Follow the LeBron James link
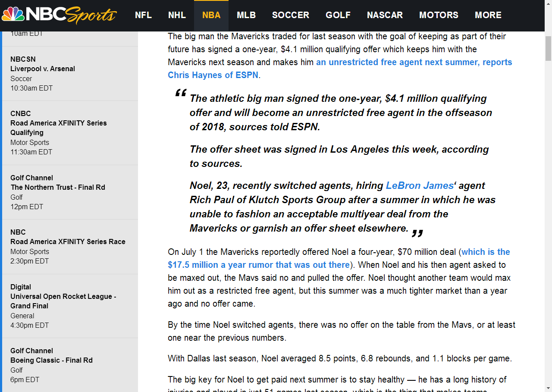The image size is (552, 392). (x=420, y=185)
